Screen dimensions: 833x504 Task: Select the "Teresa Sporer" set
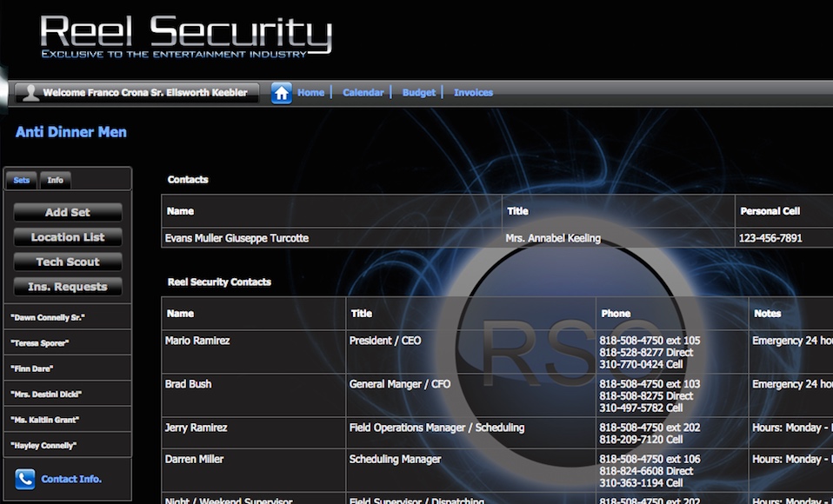(68, 343)
